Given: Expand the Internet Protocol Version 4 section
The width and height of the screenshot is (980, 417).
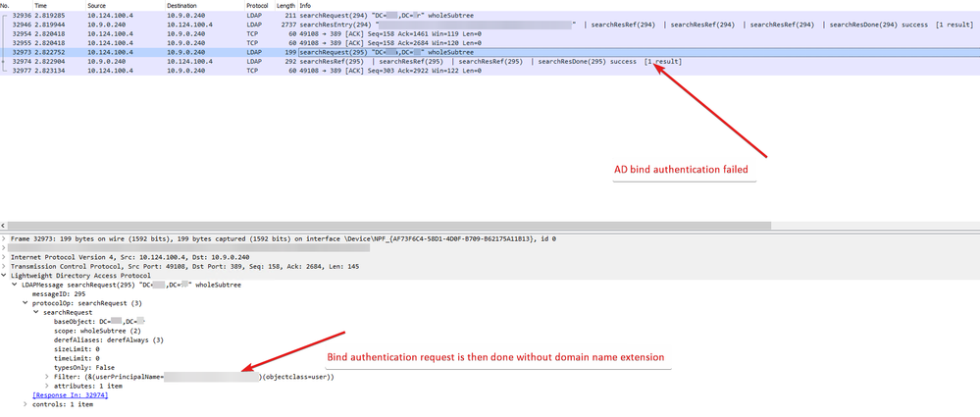Looking at the screenshot, I should [x=4, y=258].
